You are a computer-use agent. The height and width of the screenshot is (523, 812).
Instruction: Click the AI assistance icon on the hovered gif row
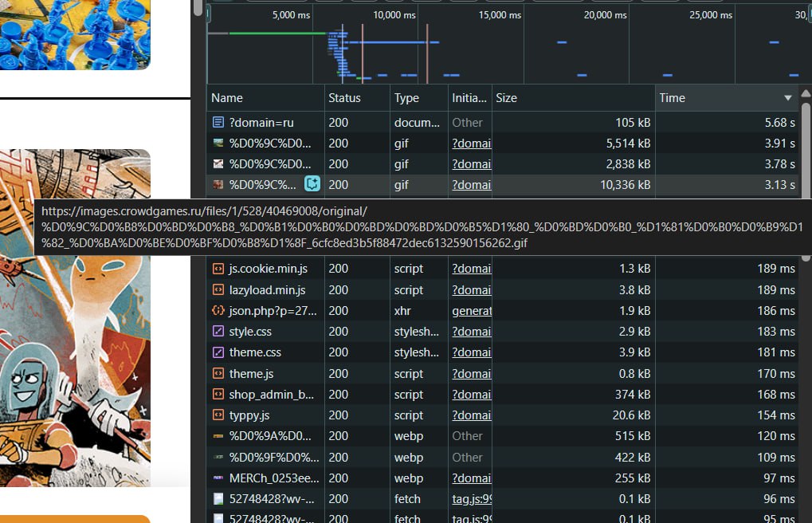pos(312,184)
